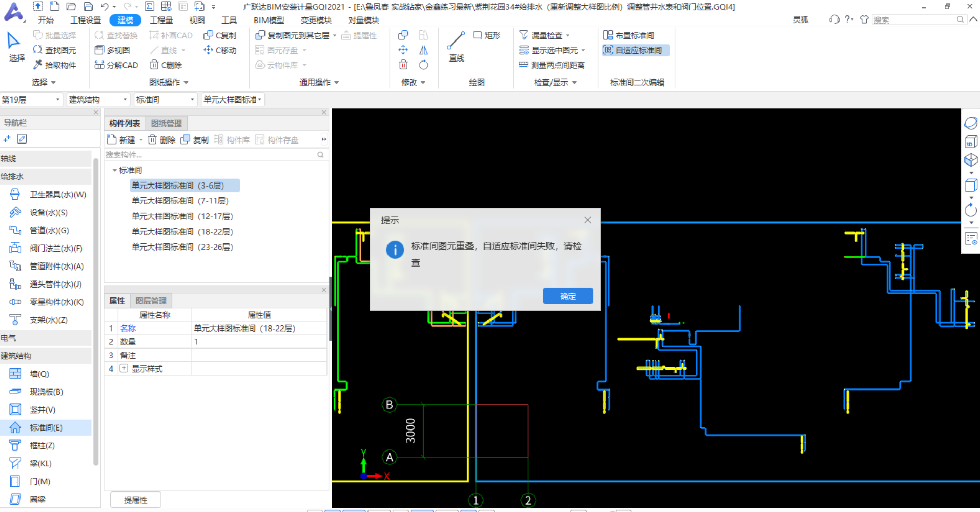
Task: Click the mirror icon in 修改 group
Action: 423,50
